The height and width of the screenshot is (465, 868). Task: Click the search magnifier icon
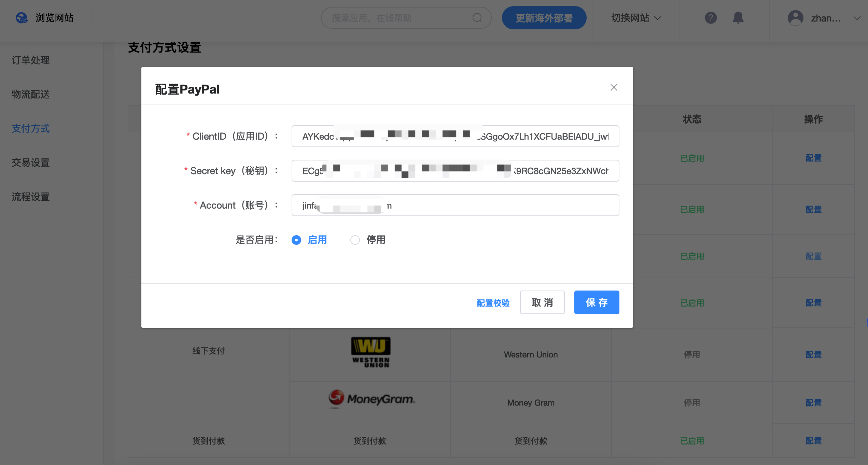(x=477, y=18)
